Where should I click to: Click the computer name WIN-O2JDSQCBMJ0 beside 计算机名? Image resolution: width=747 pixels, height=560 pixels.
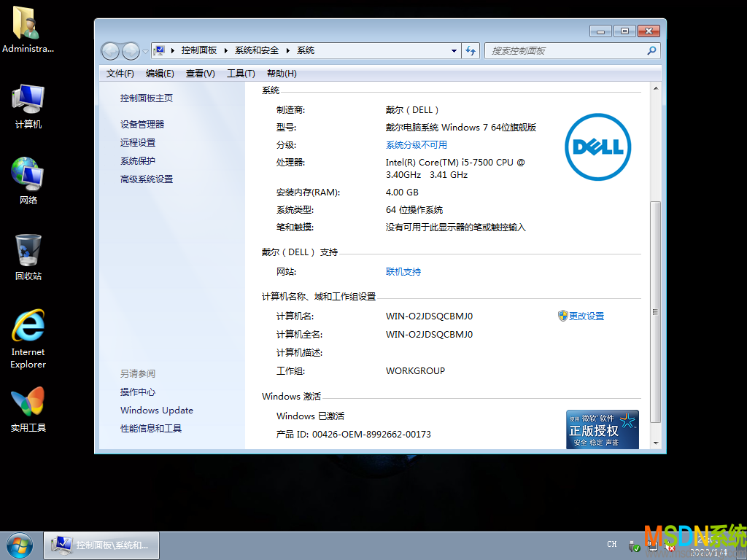429,316
